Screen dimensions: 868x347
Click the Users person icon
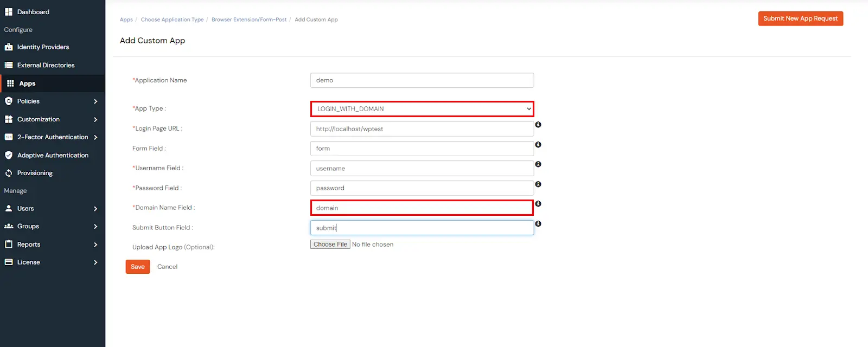9,208
